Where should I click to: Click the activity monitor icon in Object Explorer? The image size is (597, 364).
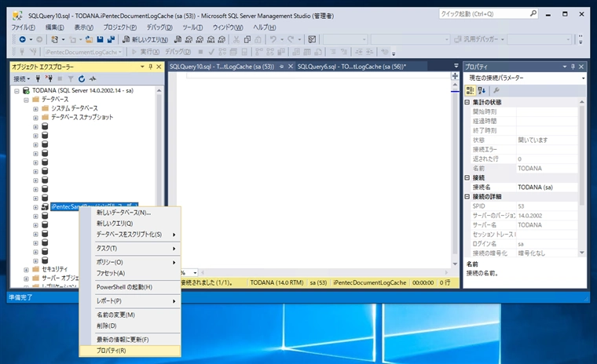tap(93, 78)
